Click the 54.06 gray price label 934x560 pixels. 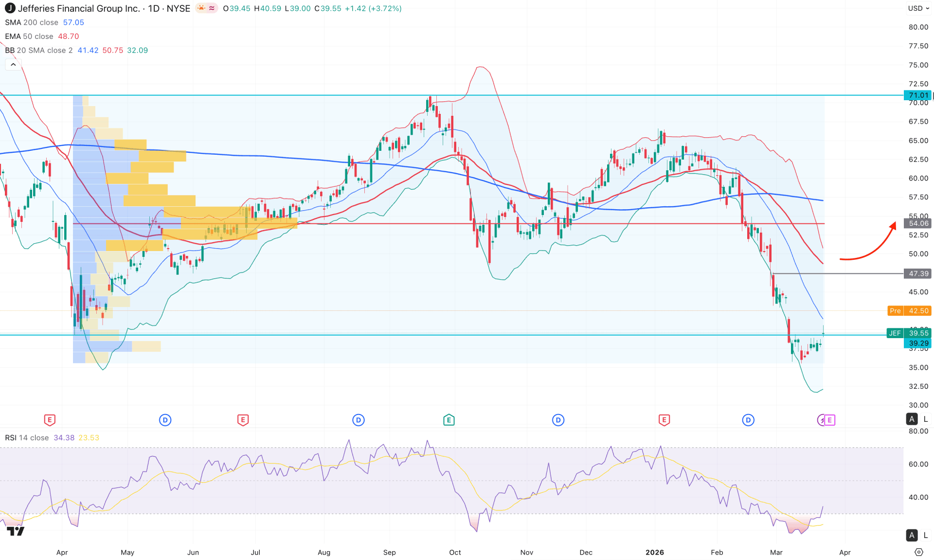coord(918,223)
